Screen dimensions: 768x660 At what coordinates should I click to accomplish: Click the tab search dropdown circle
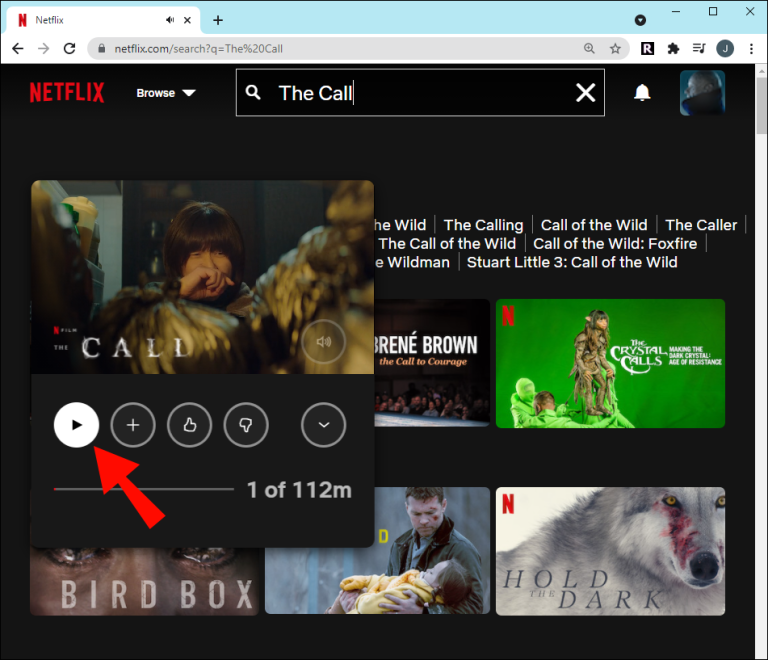(640, 20)
